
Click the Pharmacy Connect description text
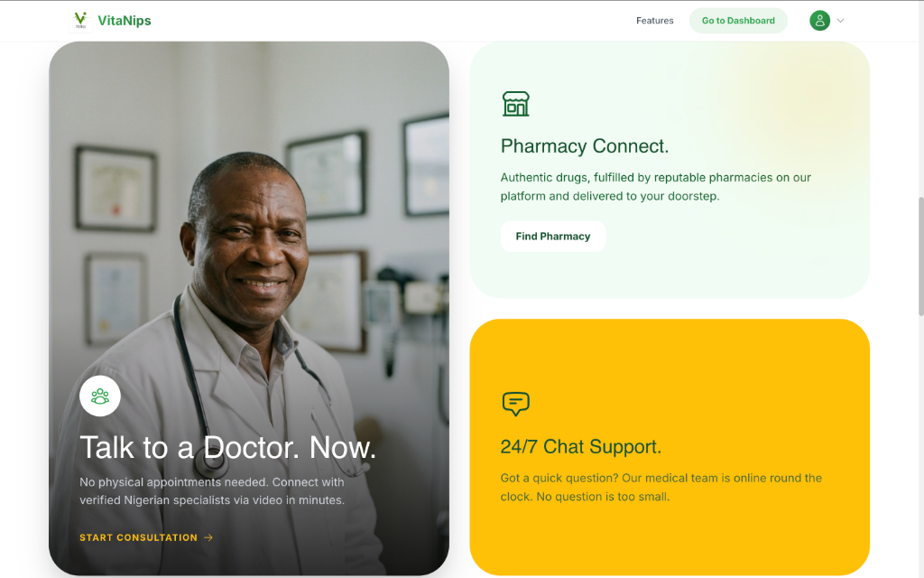coord(656,187)
